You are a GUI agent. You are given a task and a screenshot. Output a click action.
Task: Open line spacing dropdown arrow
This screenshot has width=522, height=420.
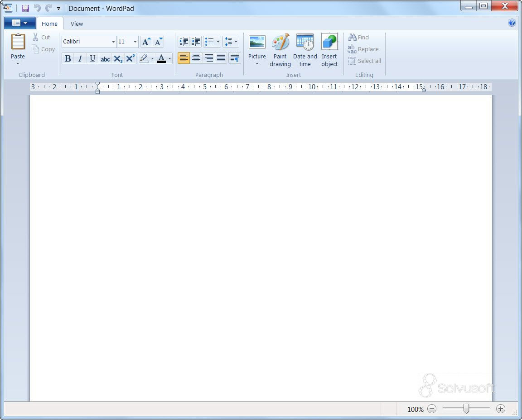coord(236,42)
